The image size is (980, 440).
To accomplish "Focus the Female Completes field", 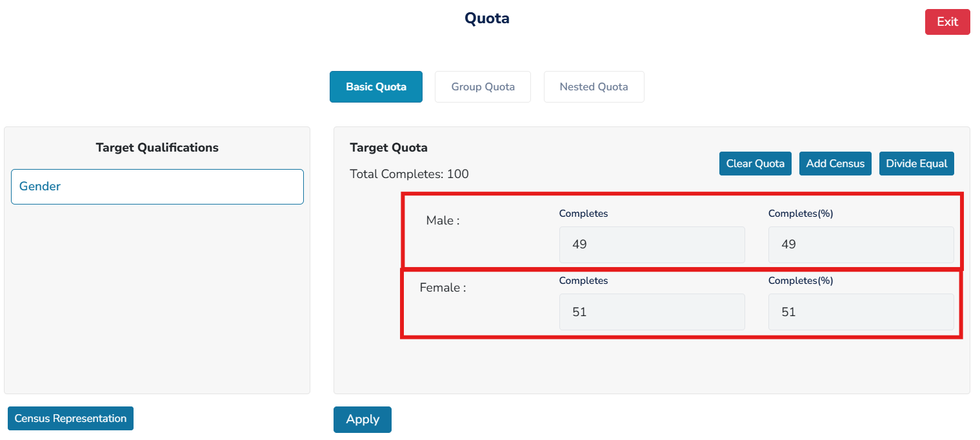I will pyautogui.click(x=652, y=312).
